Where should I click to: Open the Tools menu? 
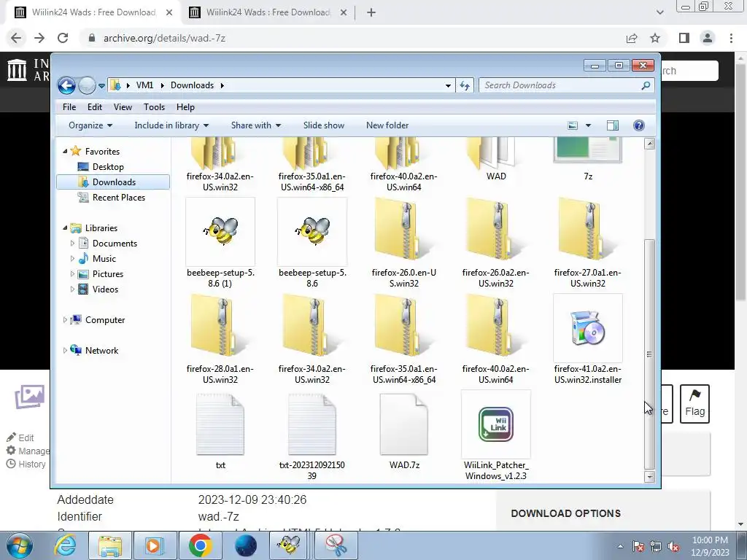pos(154,107)
